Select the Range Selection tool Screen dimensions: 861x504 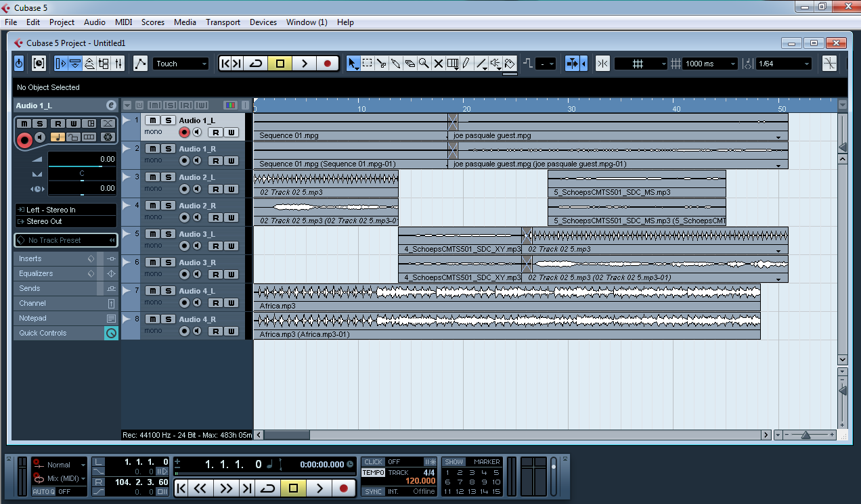point(367,64)
